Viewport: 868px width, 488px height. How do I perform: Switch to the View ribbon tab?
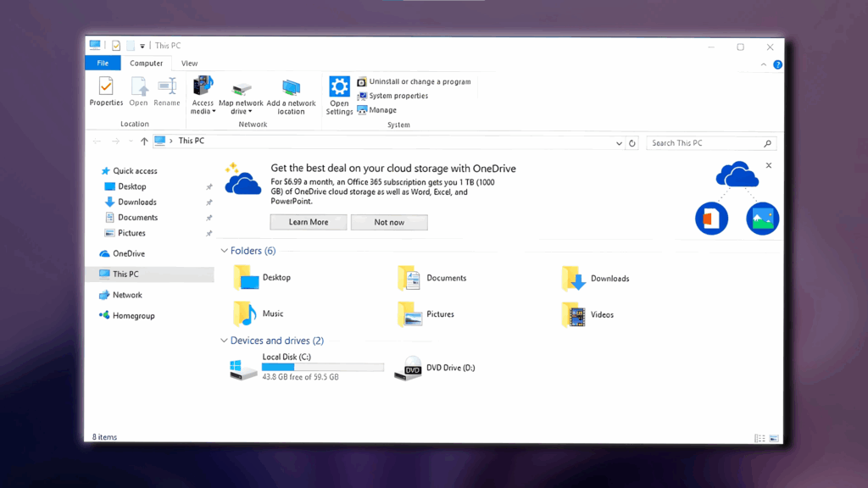189,64
